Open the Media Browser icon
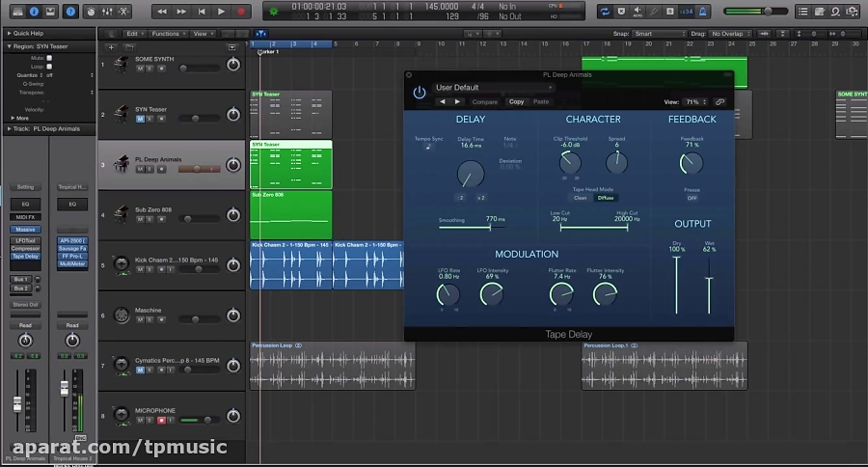This screenshot has height=467, width=868. point(852,11)
